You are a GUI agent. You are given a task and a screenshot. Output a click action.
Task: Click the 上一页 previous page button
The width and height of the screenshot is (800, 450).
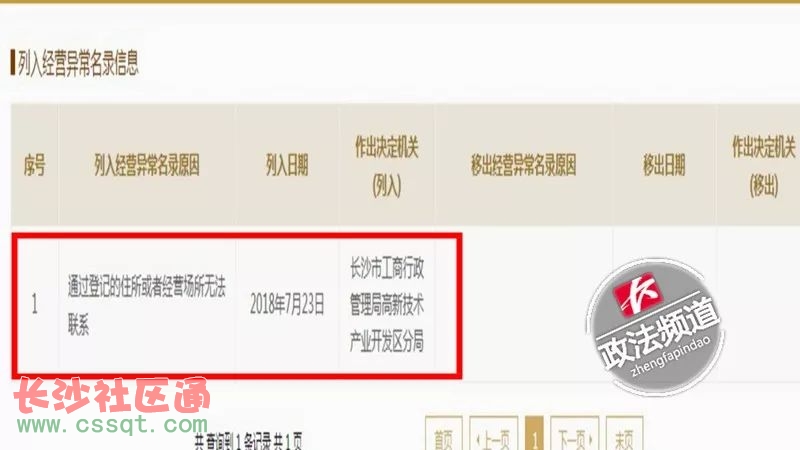coord(493,434)
